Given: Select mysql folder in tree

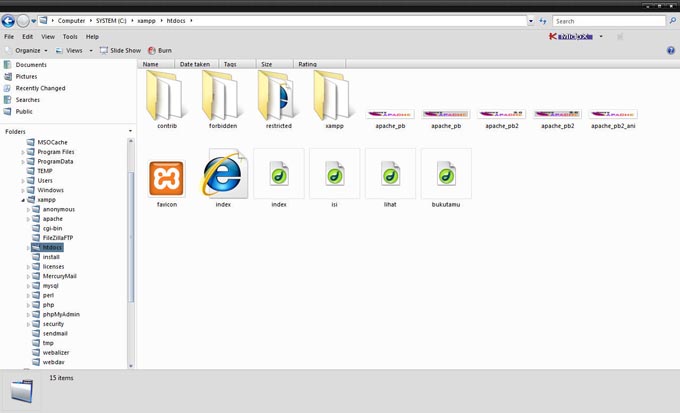Looking at the screenshot, I should click(x=46, y=285).
